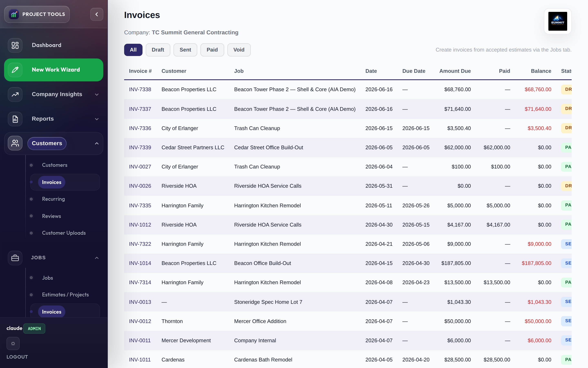588x368 pixels.
Task: Open invoice INV-0027
Action: (140, 167)
